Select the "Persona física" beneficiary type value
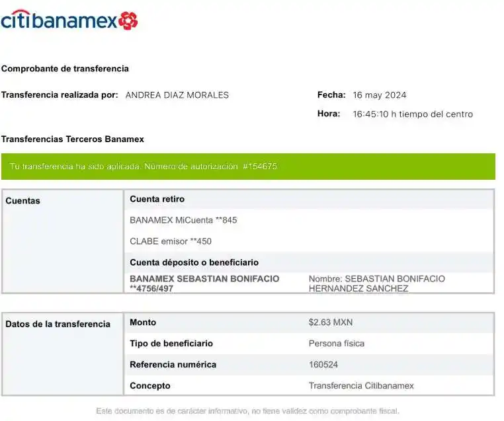This screenshot has height=421, width=504. click(336, 344)
